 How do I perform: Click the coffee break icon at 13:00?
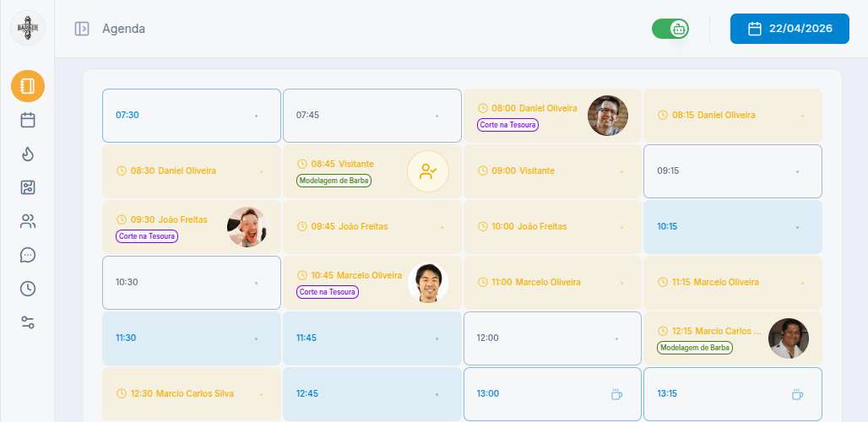point(616,394)
